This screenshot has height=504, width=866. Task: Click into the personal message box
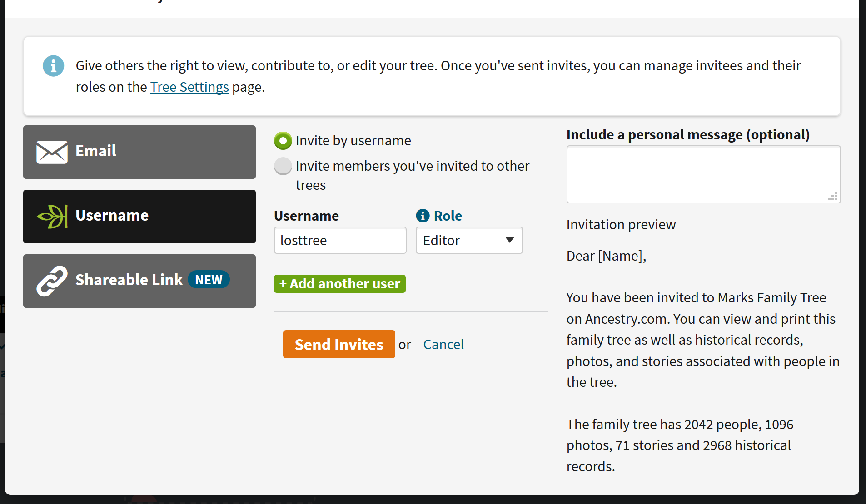(x=703, y=174)
